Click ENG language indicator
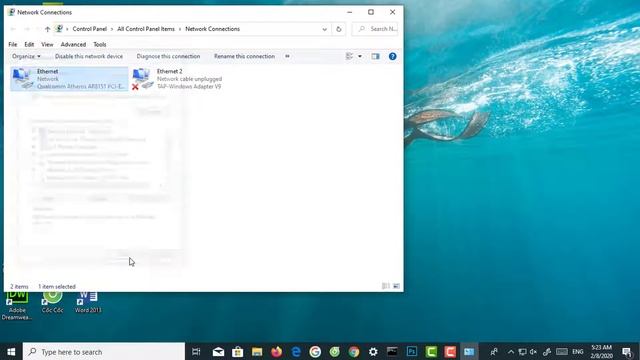The width and height of the screenshot is (640, 360). [x=578, y=352]
